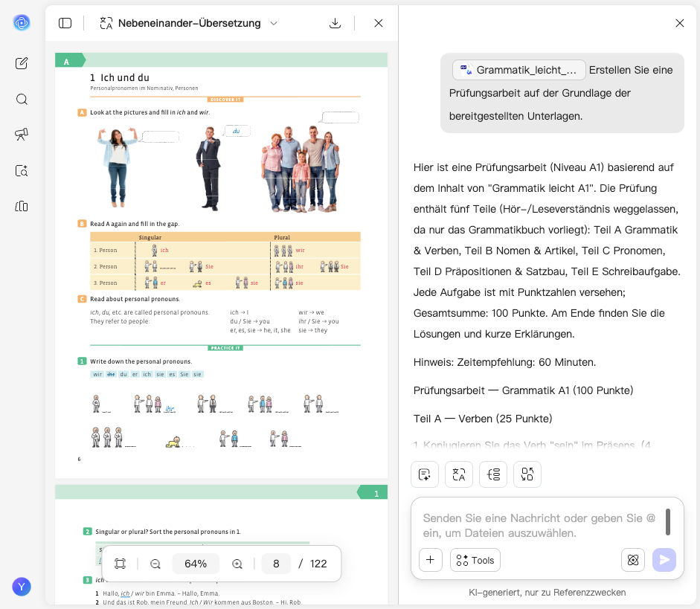Click the photo of the woman pointing at herself
The width and height of the screenshot is (700, 609).
coord(117,167)
